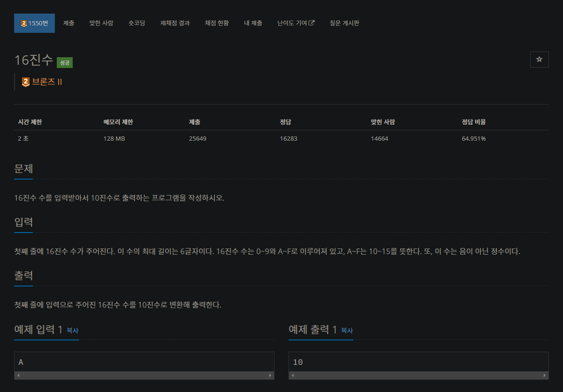This screenshot has width=563, height=392.
Task: Switch to 맞힌 사람 tab
Action: point(101,23)
